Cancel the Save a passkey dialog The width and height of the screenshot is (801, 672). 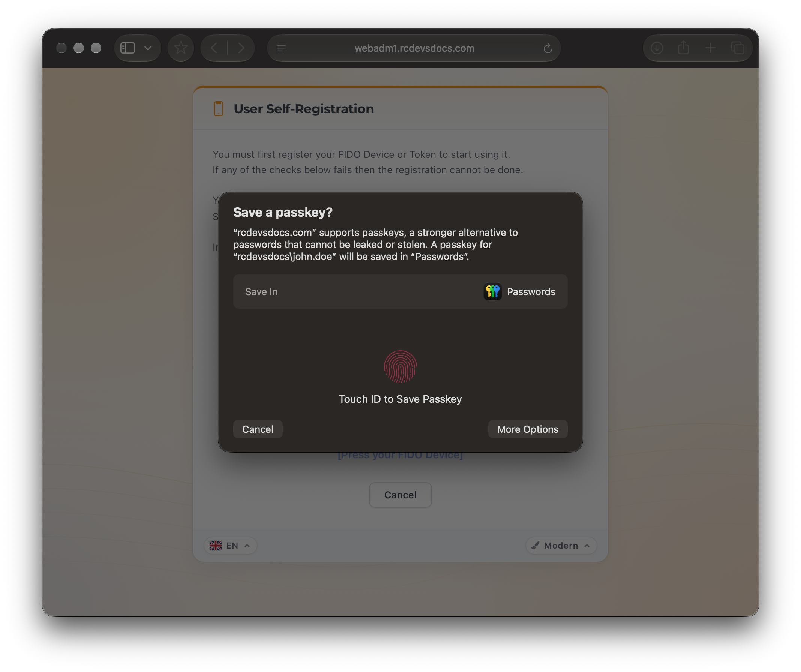pos(258,429)
